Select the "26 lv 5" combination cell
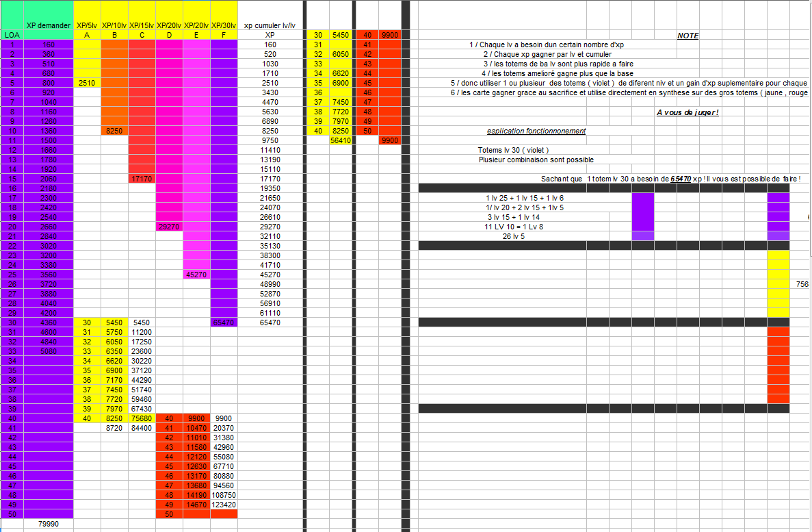 coord(513,236)
